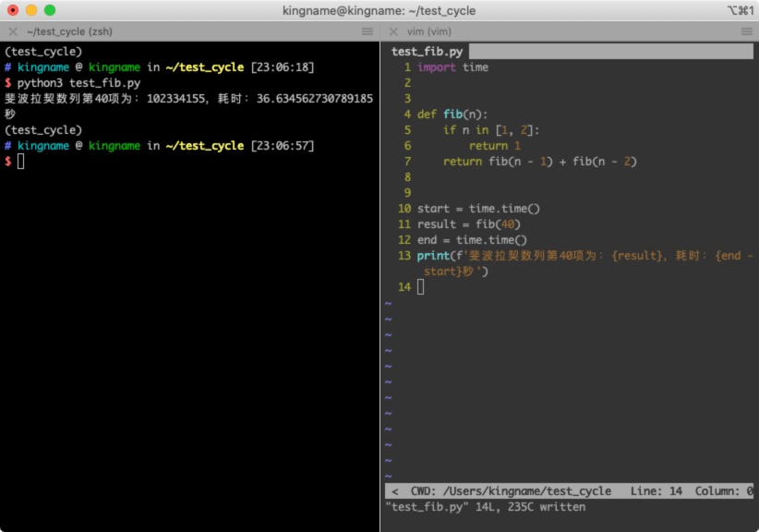Screen dimensions: 759x532
Task: Click the shell prompt cursor in zsh
Action: 21,162
